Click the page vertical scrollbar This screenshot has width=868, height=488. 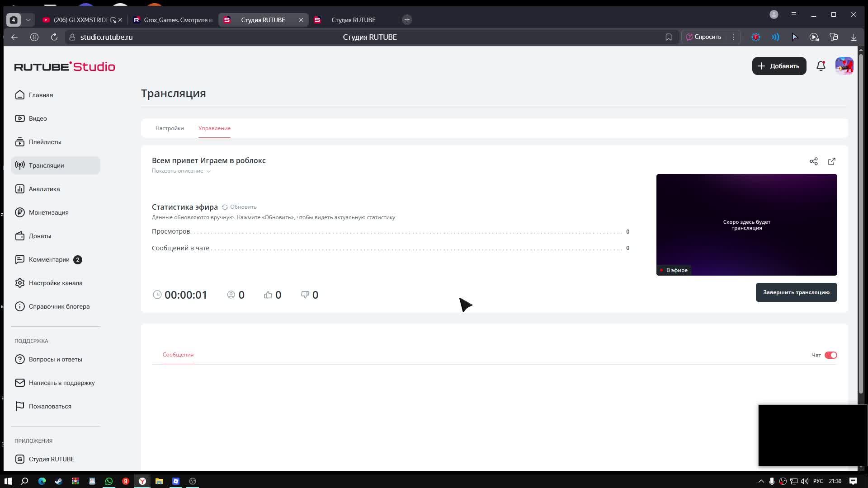861,224
